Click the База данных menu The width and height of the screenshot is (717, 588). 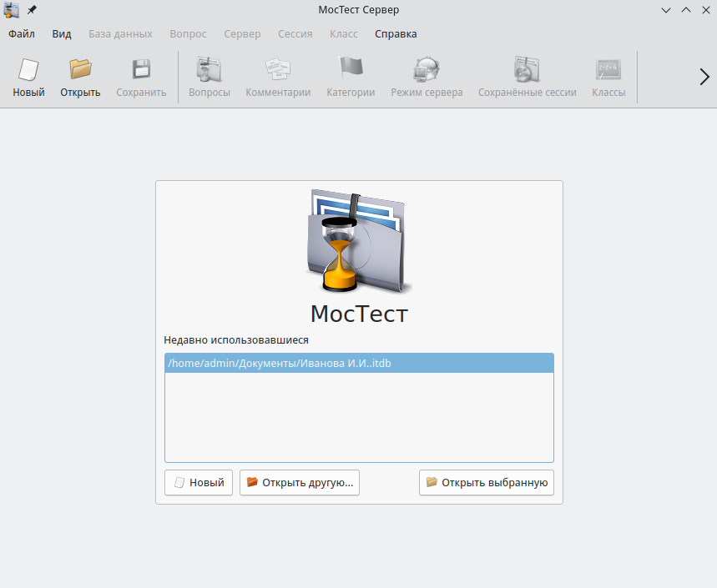coord(120,34)
